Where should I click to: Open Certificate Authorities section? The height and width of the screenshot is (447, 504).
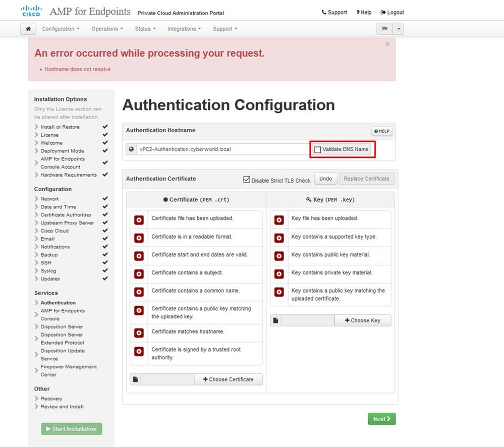(66, 214)
